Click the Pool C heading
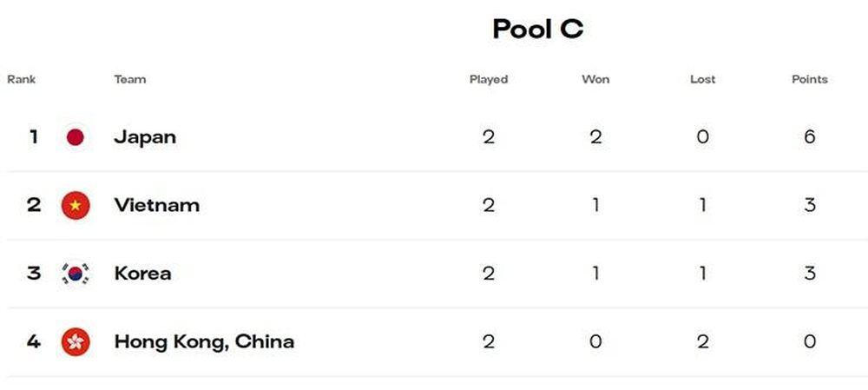Viewport: 868px width, 390px height. point(537,29)
